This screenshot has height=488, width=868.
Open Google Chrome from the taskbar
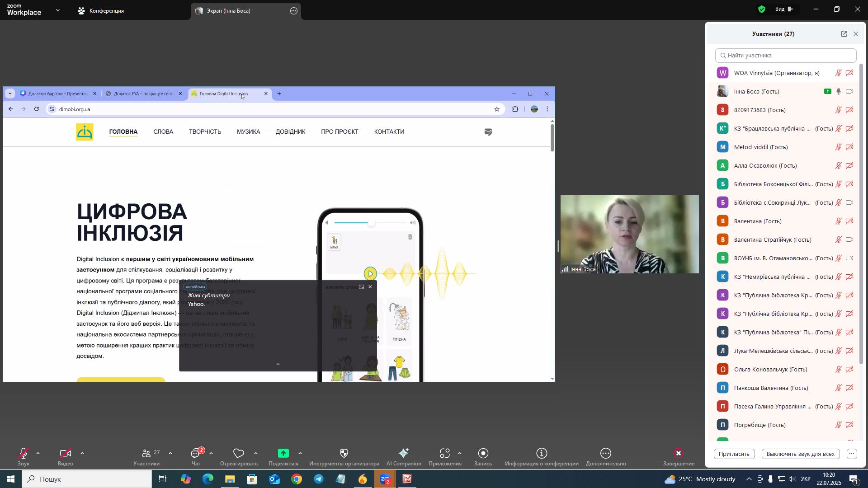tap(297, 479)
